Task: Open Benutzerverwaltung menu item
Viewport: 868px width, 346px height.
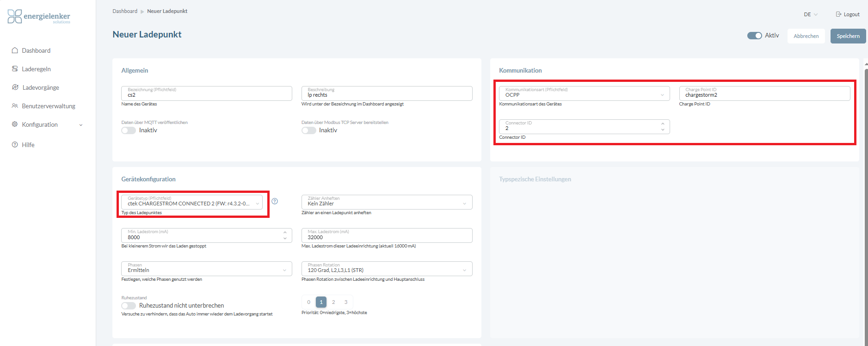Action: (x=49, y=106)
